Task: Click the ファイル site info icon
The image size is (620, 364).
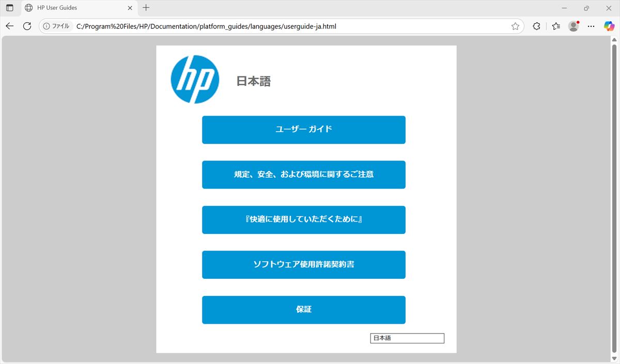Action: click(x=56, y=26)
